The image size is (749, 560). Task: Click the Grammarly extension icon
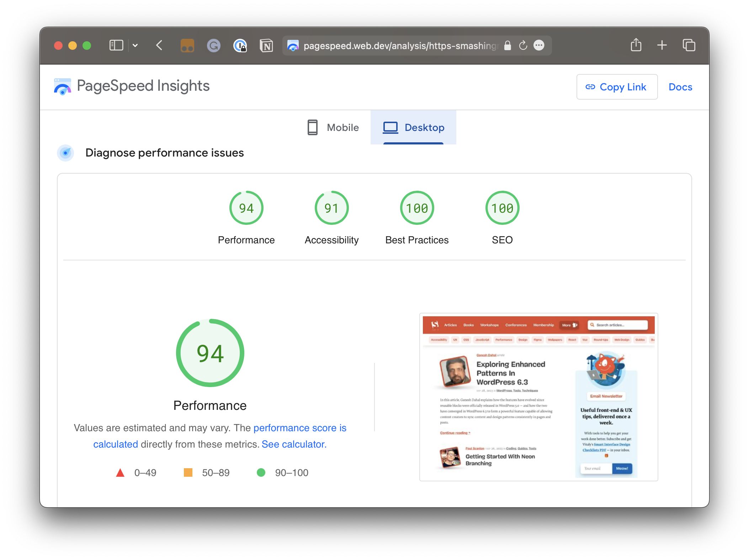pyautogui.click(x=213, y=46)
